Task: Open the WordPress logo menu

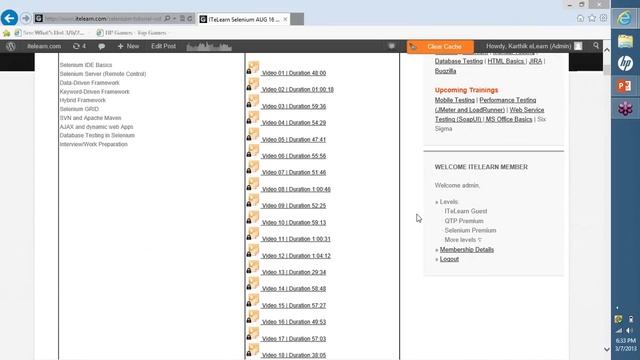Action: [x=11, y=46]
